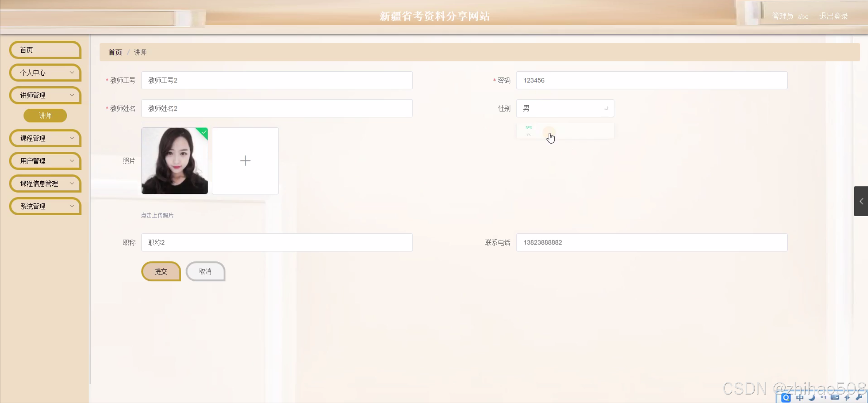Expand the 课程管理 sidebar menu
This screenshot has height=403, width=868.
(45, 138)
